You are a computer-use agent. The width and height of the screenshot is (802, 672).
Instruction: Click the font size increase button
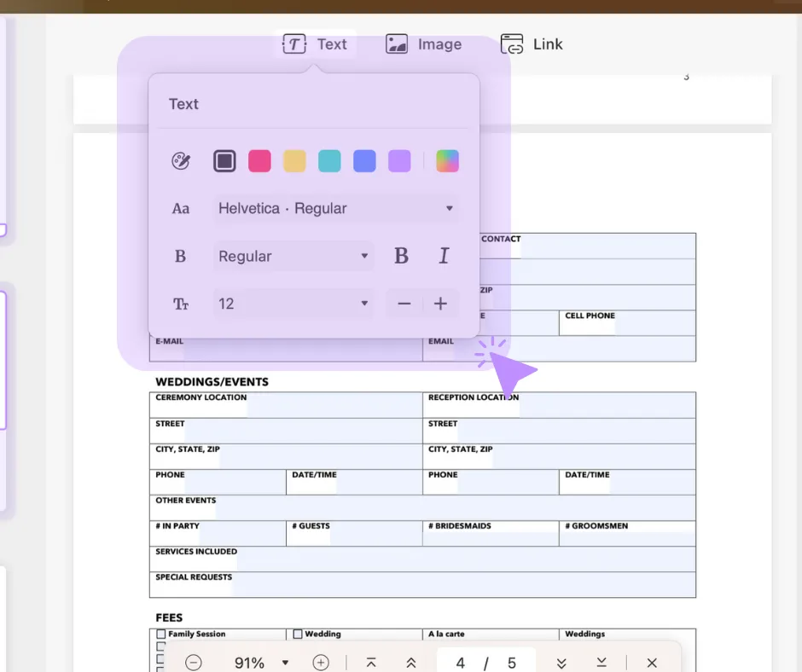click(440, 304)
